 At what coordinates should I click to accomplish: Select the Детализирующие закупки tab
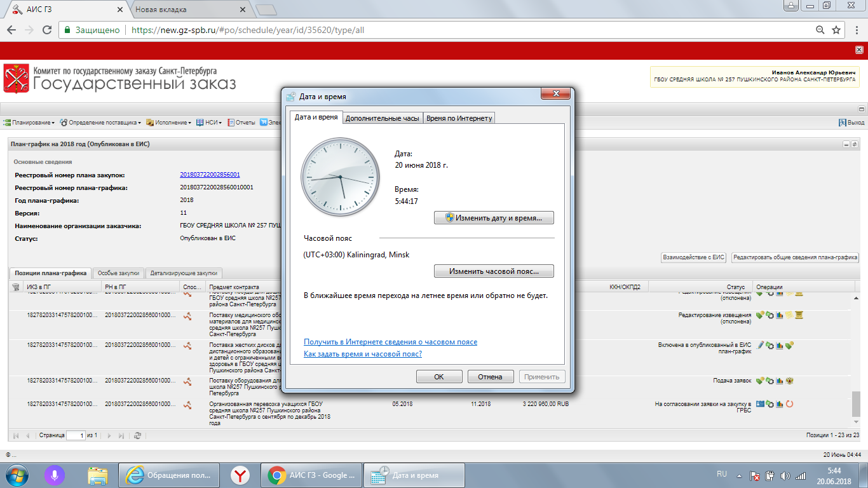tap(184, 273)
